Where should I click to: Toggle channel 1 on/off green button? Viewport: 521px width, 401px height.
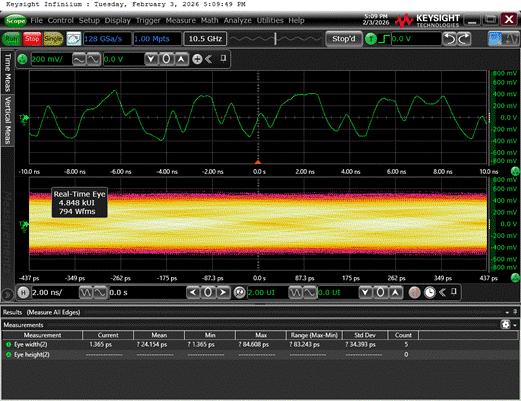point(22,59)
